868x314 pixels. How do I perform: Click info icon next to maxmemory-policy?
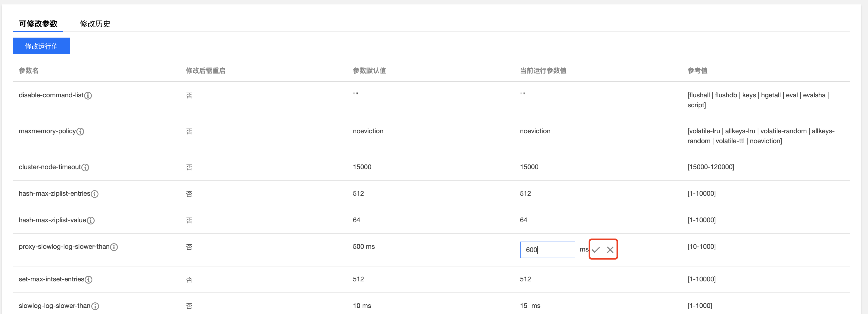(x=80, y=132)
